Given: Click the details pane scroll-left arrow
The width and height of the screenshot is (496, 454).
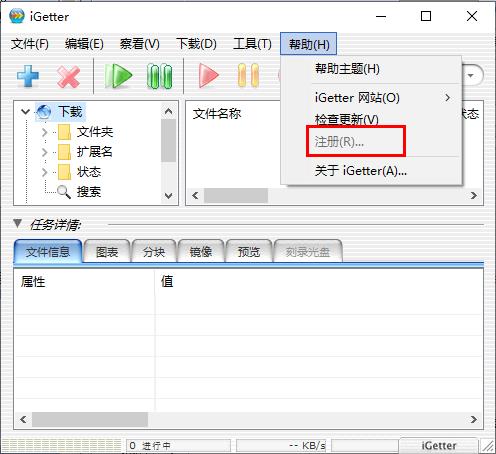Looking at the screenshot, I should 23,419.
